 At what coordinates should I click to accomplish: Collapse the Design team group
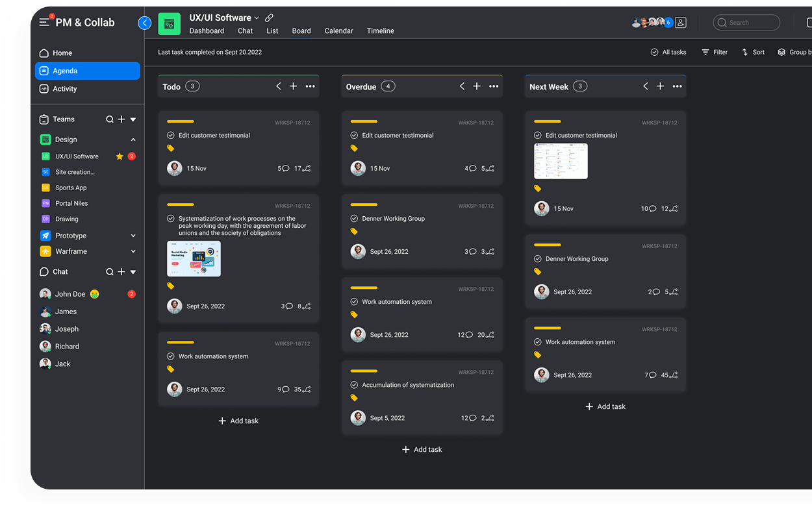(x=133, y=140)
